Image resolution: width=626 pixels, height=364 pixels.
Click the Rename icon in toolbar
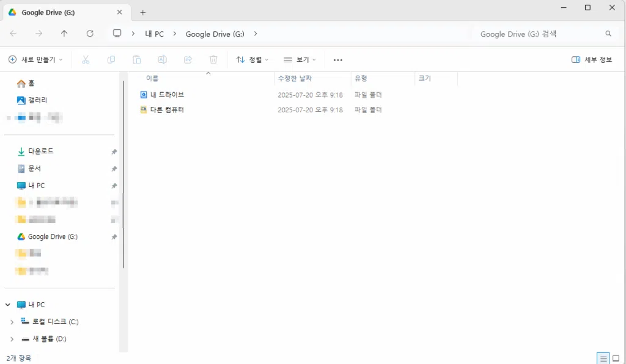pos(162,60)
